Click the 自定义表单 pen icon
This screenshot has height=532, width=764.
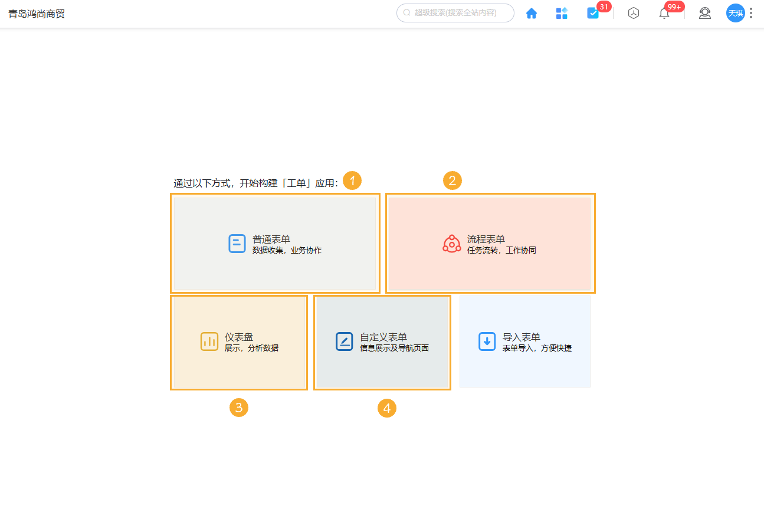click(345, 341)
